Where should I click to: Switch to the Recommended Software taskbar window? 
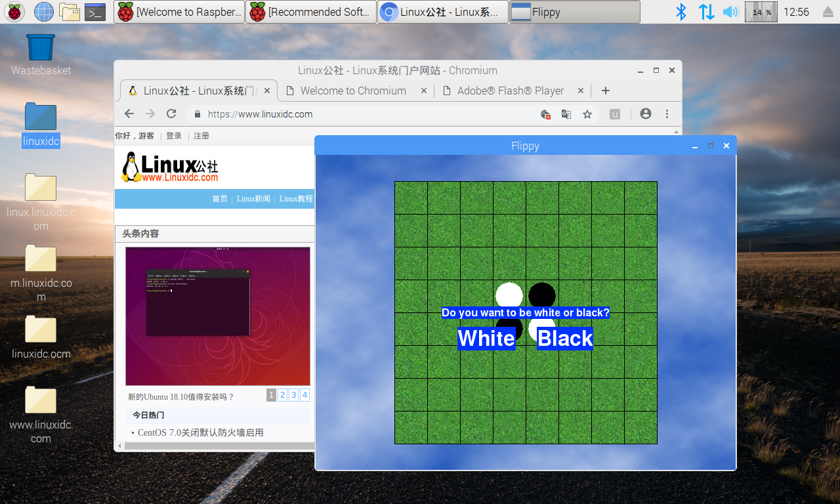pos(311,12)
